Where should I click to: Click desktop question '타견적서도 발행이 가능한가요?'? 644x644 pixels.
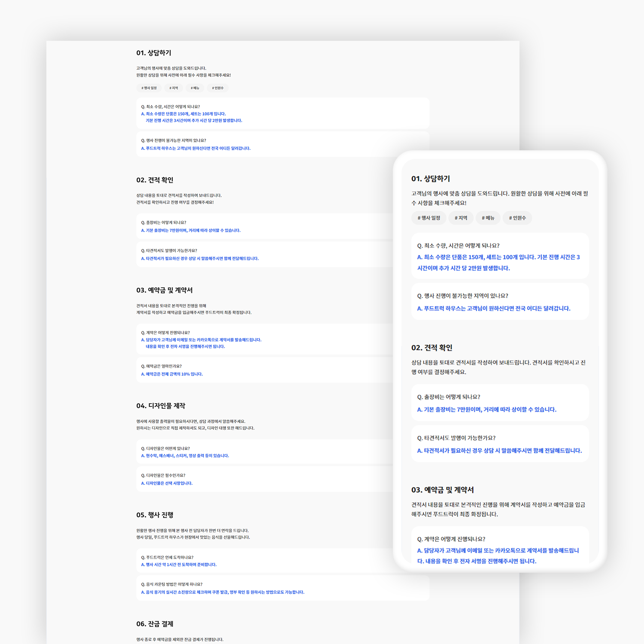(x=169, y=250)
